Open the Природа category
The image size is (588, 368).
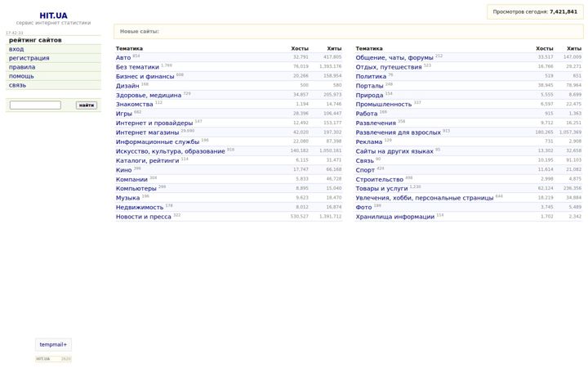coord(369,96)
